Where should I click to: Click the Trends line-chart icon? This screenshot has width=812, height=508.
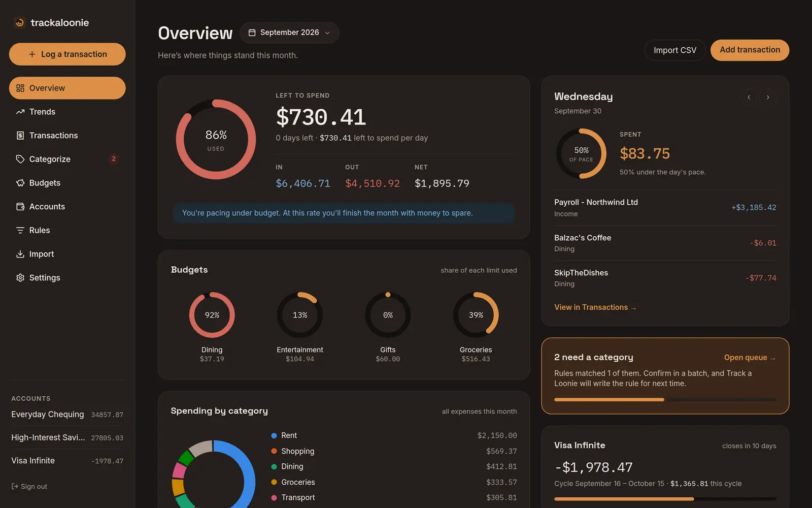coord(20,112)
